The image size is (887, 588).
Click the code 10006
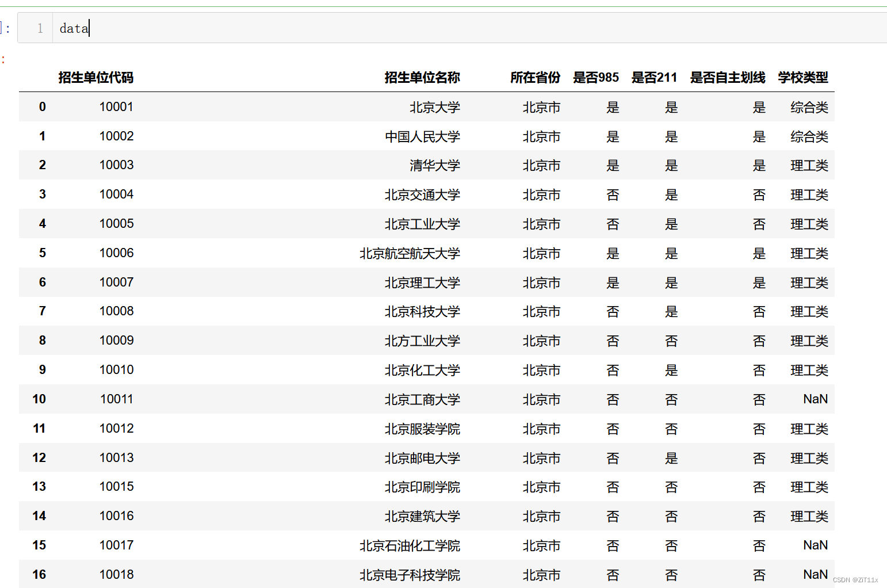click(x=116, y=253)
